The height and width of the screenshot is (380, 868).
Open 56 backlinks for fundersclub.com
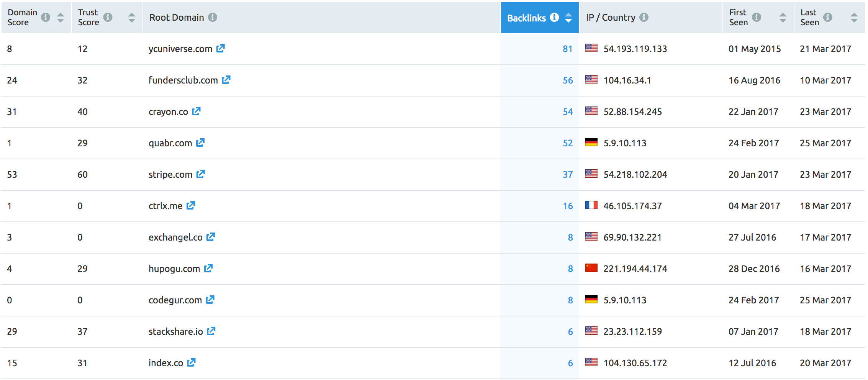coord(568,80)
